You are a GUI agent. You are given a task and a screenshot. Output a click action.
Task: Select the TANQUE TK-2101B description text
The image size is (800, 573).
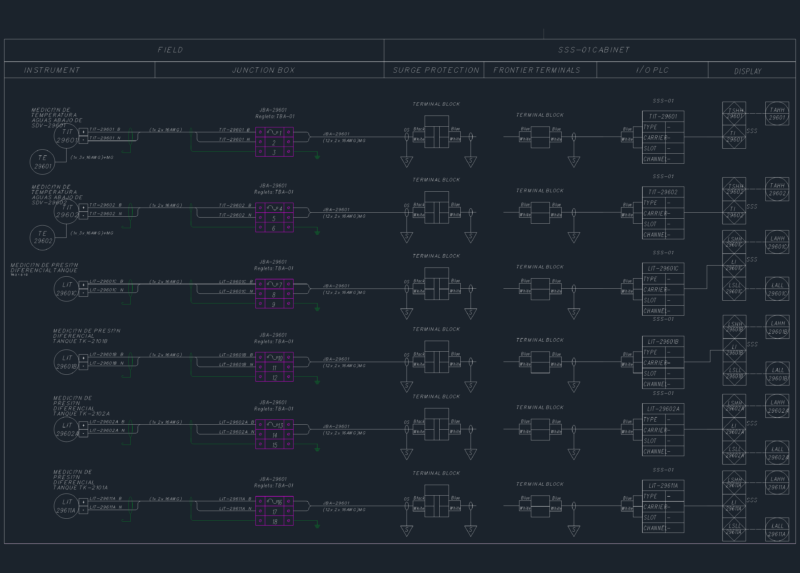[80, 341]
